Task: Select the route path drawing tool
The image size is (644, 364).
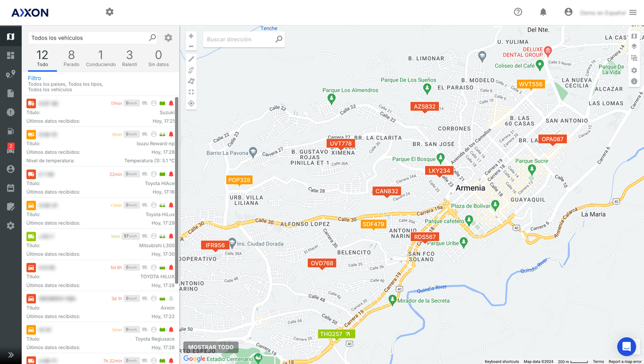Action: (x=191, y=70)
